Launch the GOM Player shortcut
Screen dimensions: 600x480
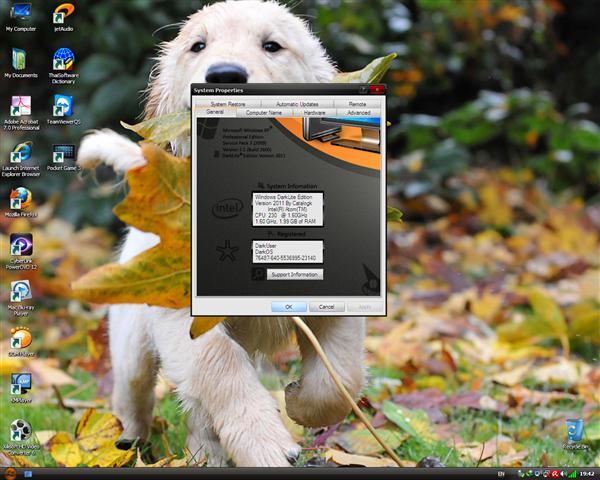pyautogui.click(x=20, y=338)
